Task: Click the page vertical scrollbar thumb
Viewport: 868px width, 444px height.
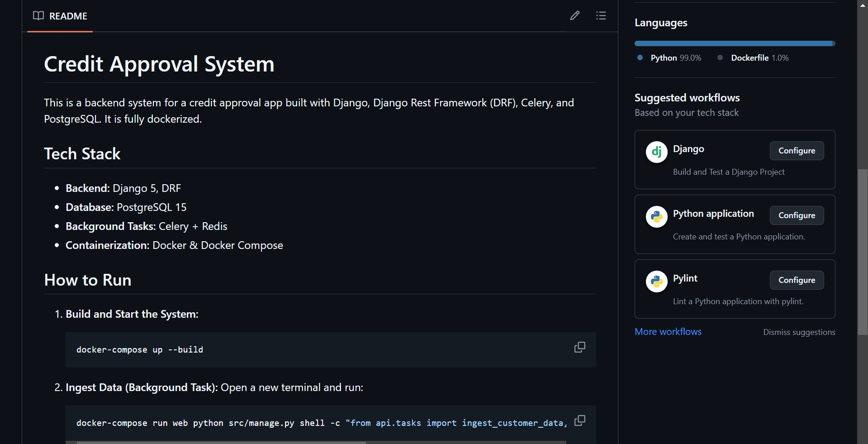Action: click(x=863, y=251)
